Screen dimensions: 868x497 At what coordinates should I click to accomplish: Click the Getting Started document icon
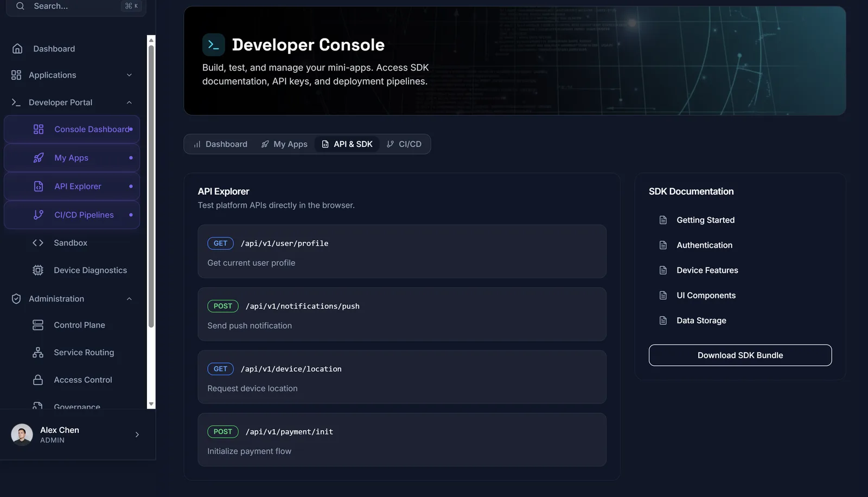pyautogui.click(x=663, y=220)
